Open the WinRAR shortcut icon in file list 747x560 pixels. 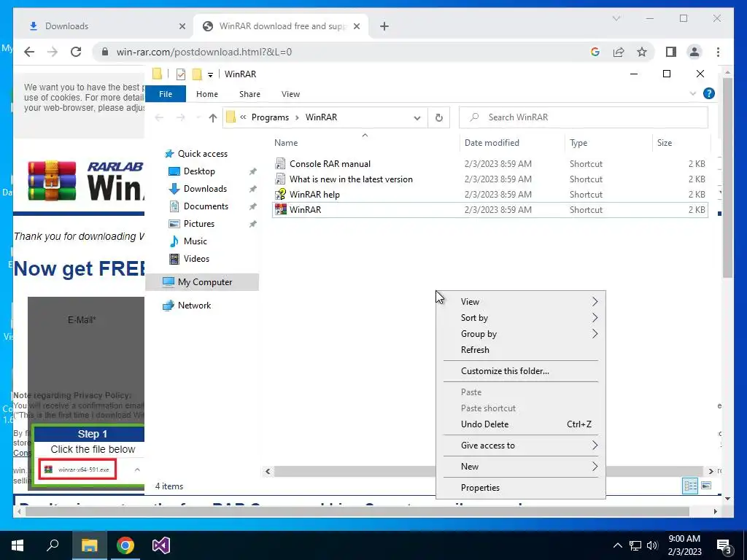point(281,209)
